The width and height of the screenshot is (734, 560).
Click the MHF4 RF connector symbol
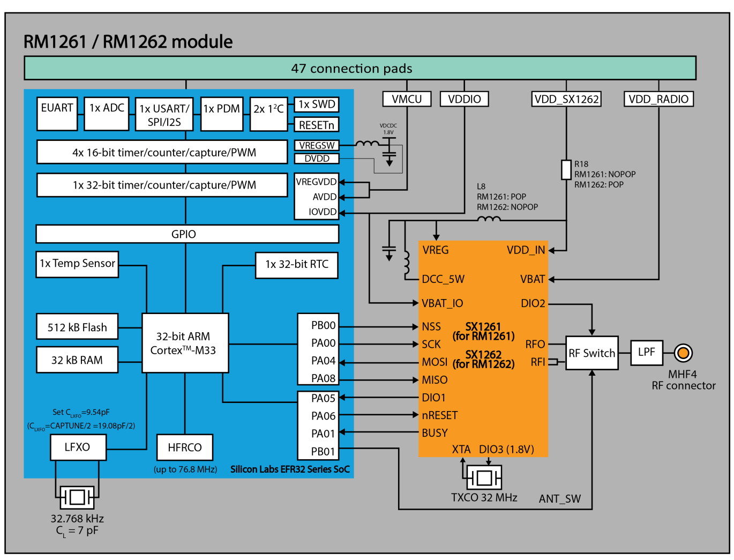click(683, 353)
